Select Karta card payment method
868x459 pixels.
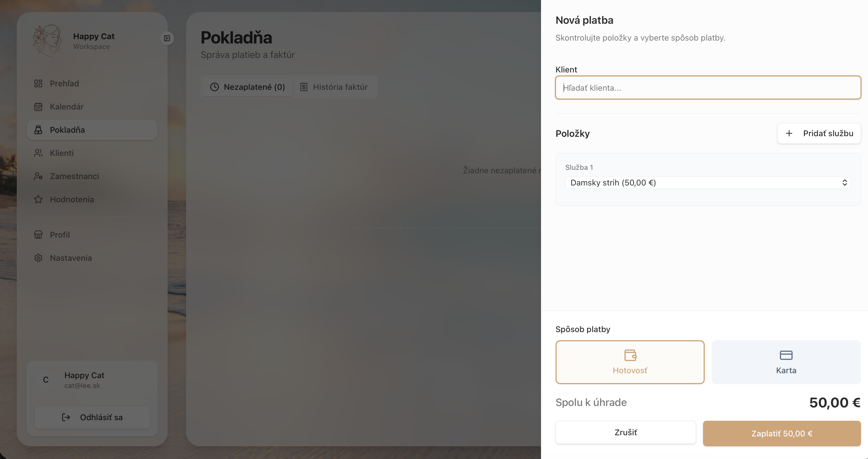coord(786,362)
